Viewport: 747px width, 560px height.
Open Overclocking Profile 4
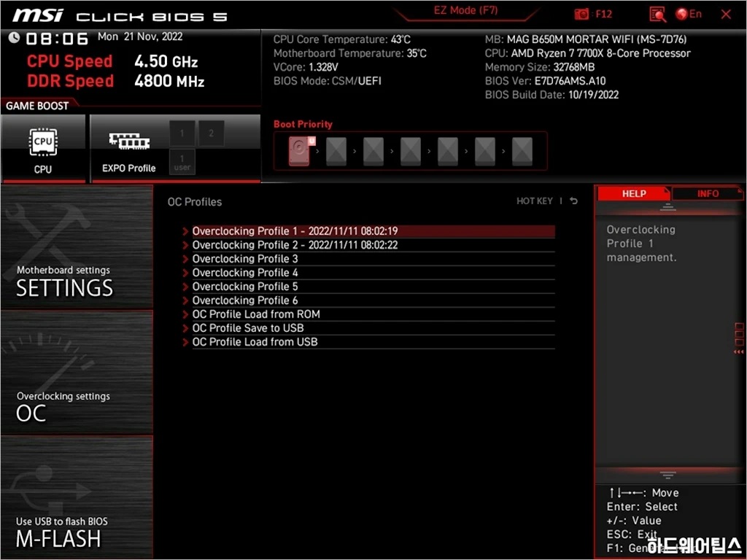[373, 273]
